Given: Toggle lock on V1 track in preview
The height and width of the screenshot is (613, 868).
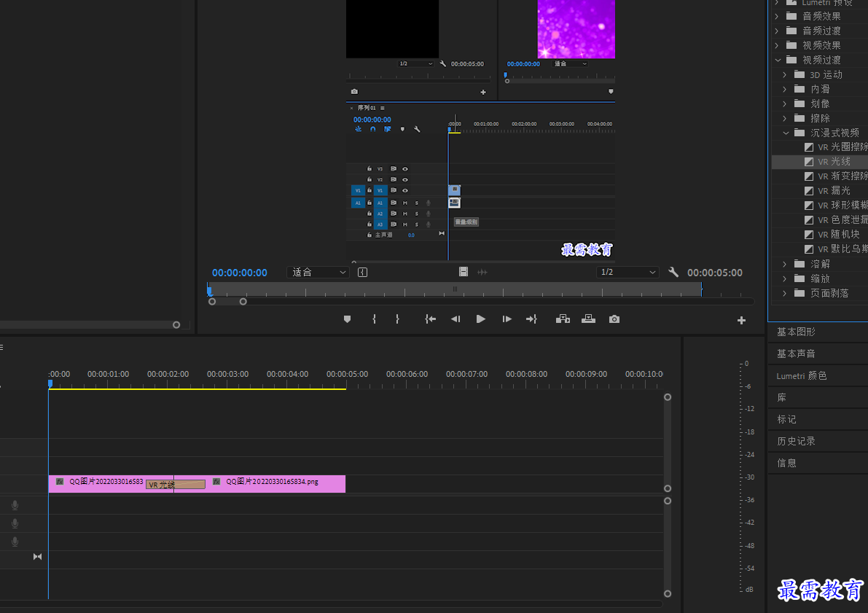Looking at the screenshot, I should 370,190.
